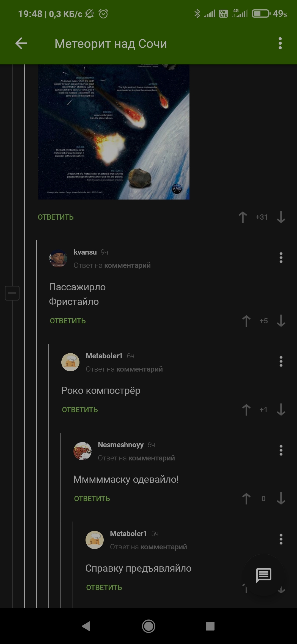Downvote kvansu's comment
The height and width of the screenshot is (644, 297).
(x=281, y=321)
